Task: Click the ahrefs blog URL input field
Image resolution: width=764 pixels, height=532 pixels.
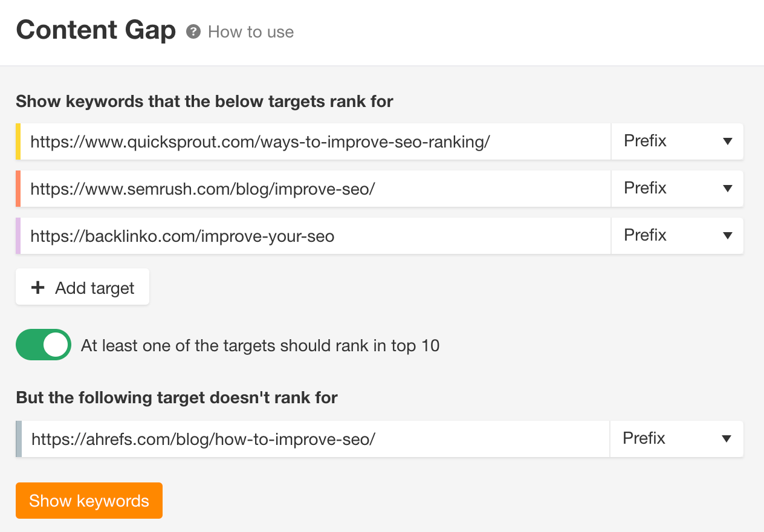Action: point(316,439)
